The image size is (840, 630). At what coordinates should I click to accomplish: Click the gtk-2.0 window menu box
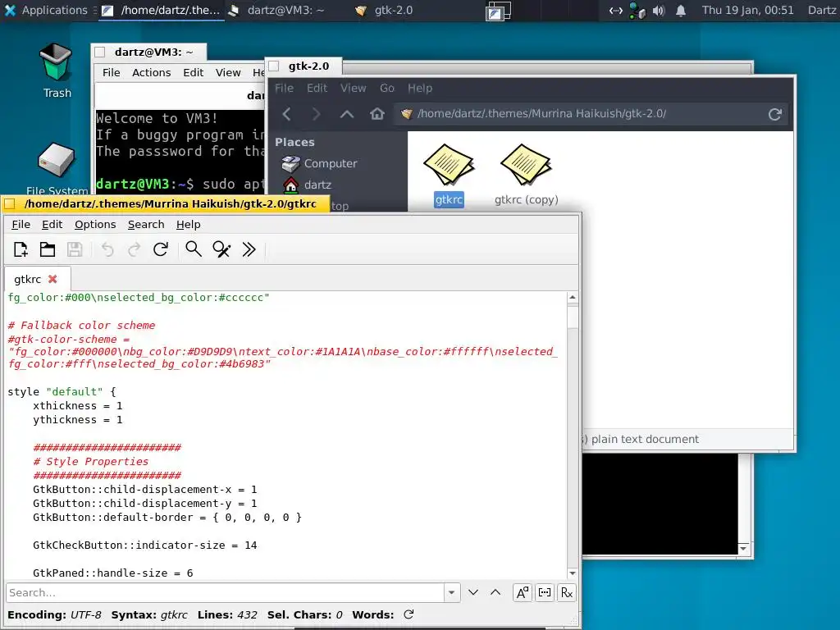274,66
